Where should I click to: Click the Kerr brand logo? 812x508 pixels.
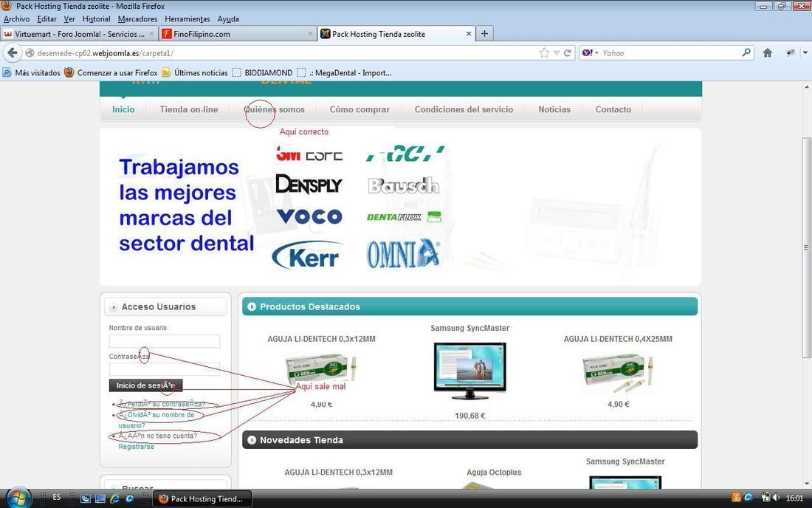306,255
